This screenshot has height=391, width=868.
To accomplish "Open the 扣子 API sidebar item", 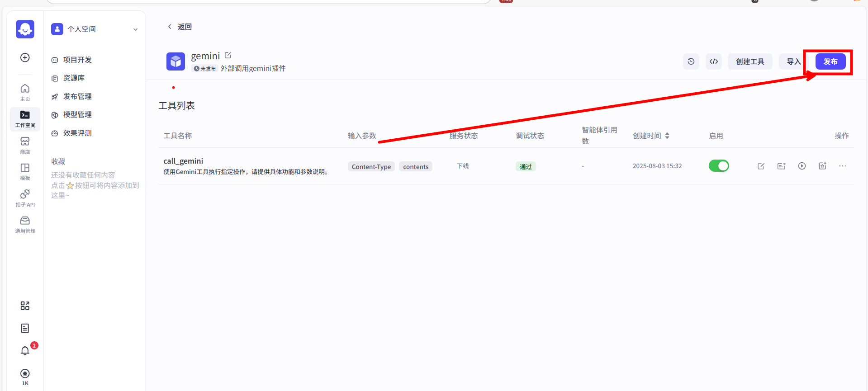I will (x=25, y=198).
